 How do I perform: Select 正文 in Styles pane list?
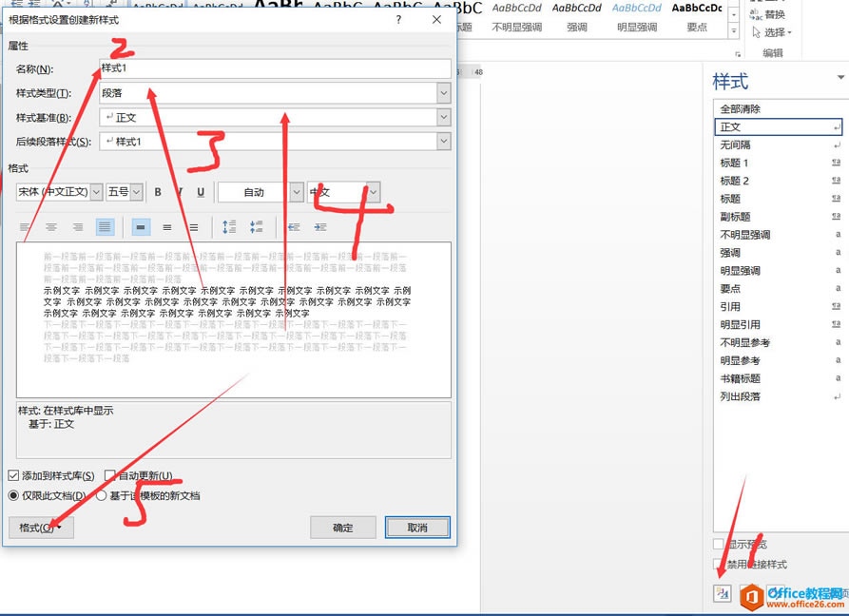779,126
